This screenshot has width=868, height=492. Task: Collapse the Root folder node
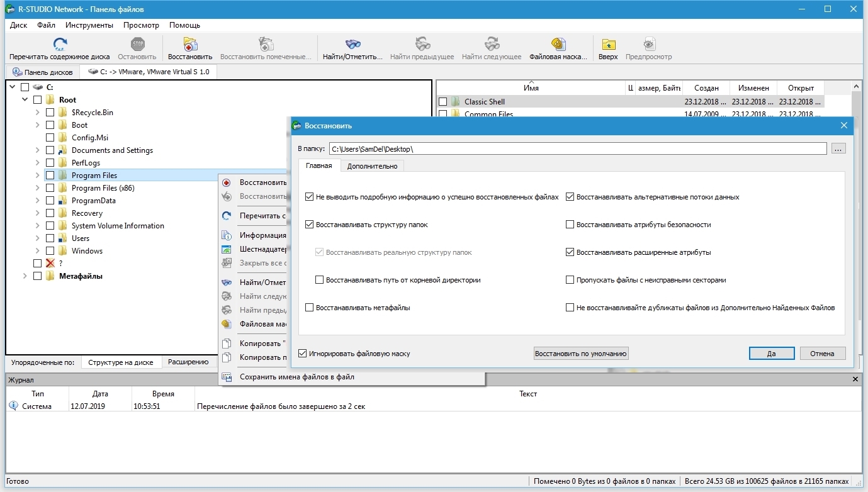coord(25,99)
